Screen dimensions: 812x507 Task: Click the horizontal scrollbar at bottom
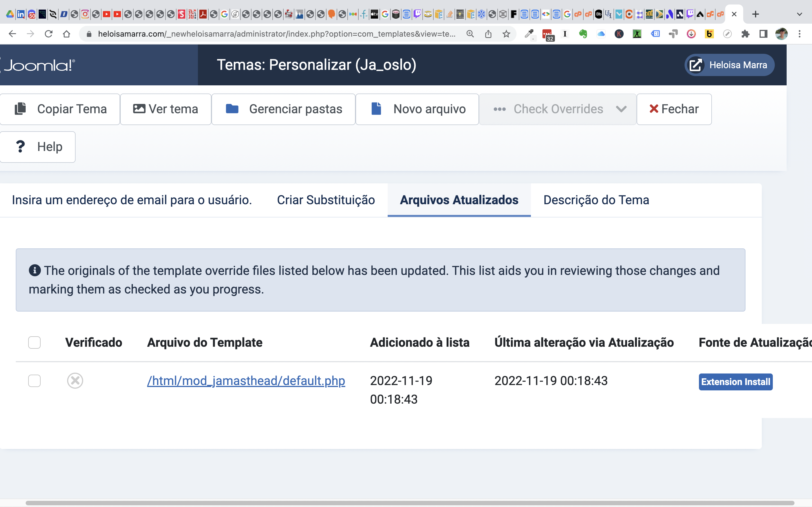tap(409, 503)
